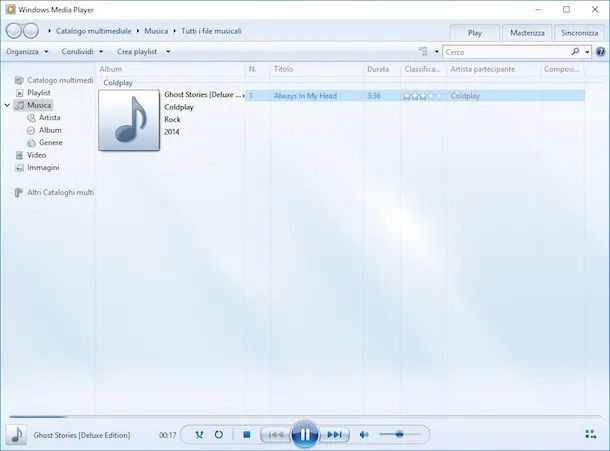Viewport: 610px width, 451px height.
Task: Click the now playing album art thumbnail
Action: (x=16, y=435)
